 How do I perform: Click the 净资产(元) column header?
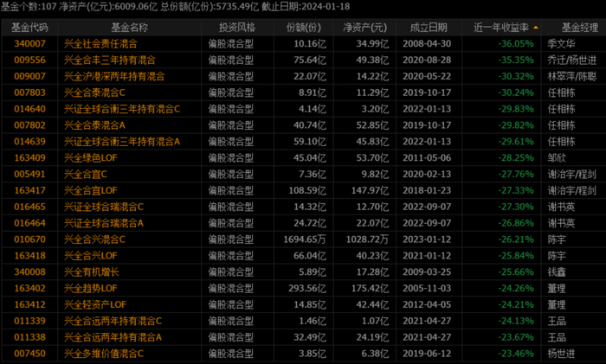[364, 28]
